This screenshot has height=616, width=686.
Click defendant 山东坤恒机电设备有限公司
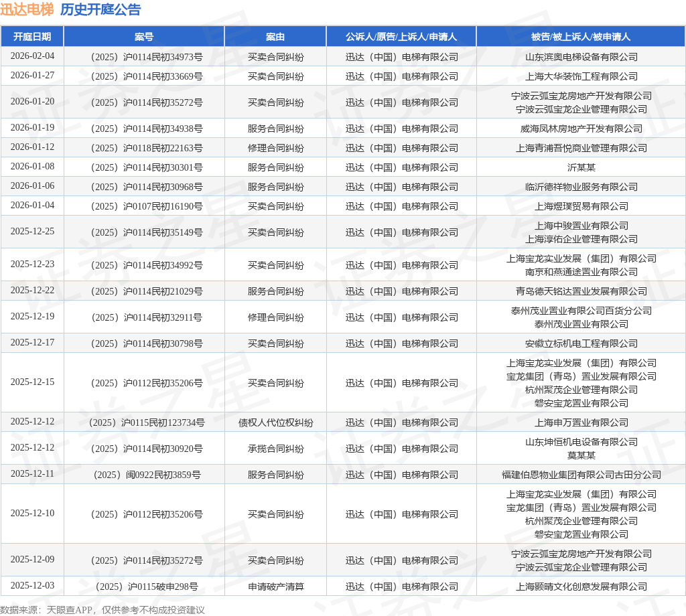tap(581, 442)
